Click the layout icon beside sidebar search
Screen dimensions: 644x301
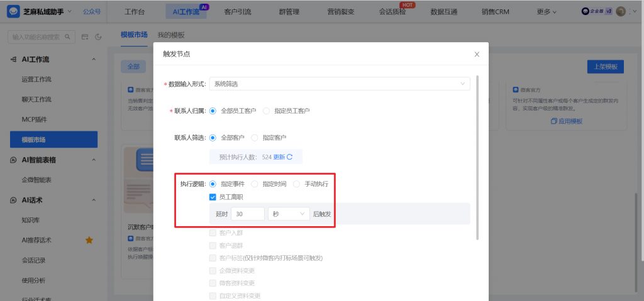[x=85, y=37]
